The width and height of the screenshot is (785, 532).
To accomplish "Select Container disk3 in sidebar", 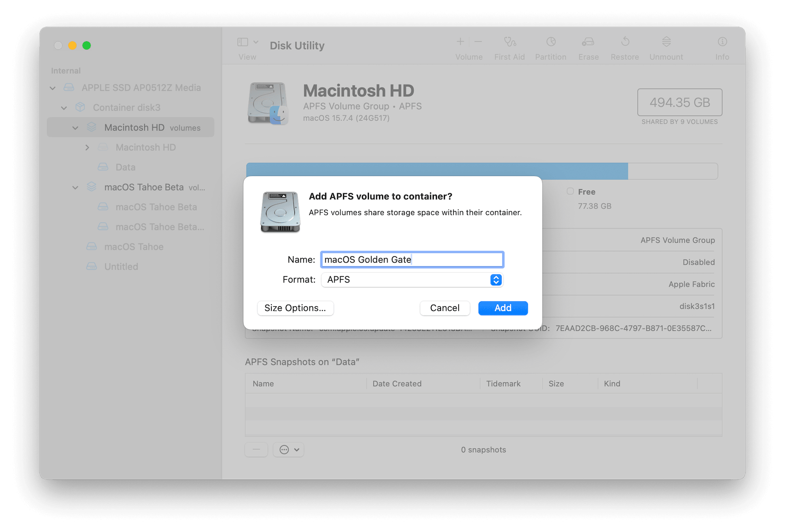I will click(x=127, y=107).
